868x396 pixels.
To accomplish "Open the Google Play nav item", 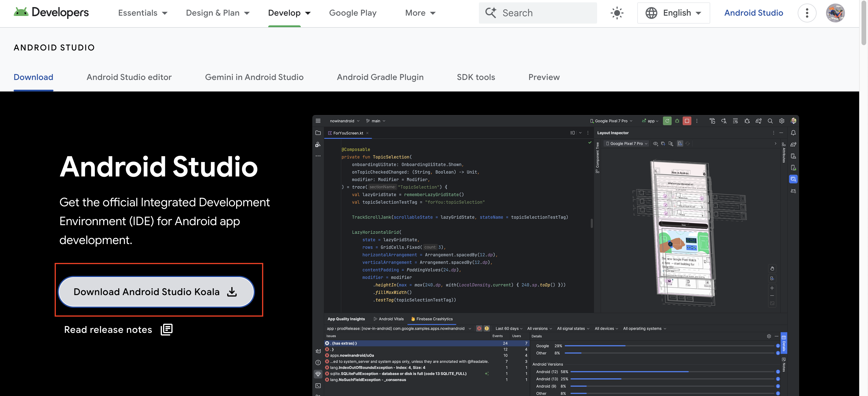I will pos(352,13).
